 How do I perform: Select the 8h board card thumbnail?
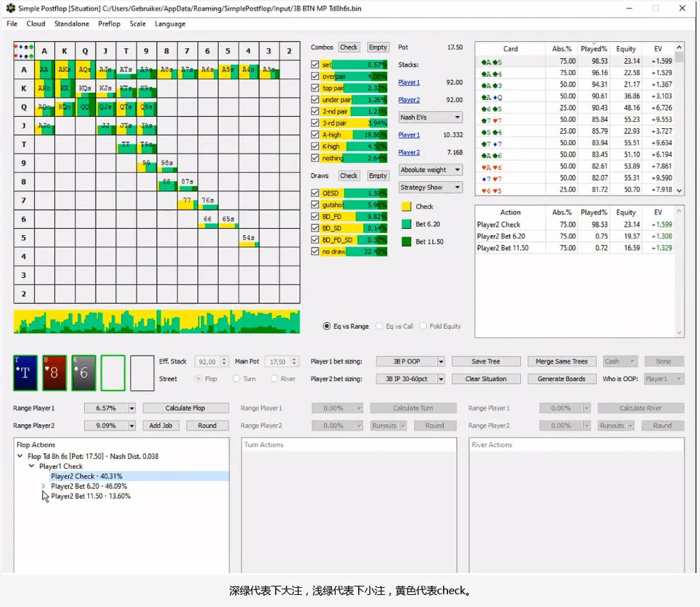[54, 373]
